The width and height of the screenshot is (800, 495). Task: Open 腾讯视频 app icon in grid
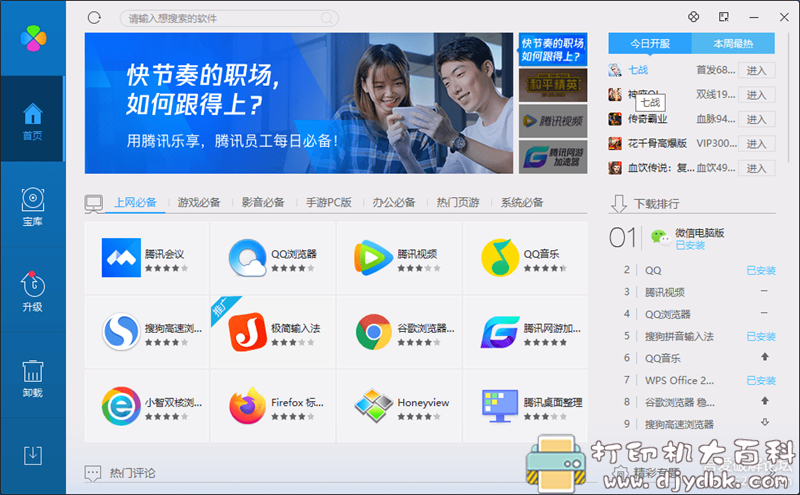pos(373,258)
